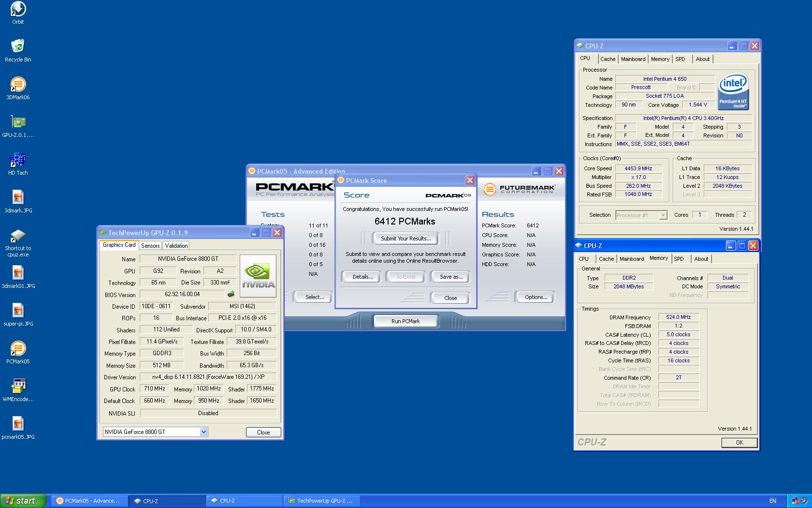Open the Graphics Card tab in GPU-Z
812x508 pixels.
coord(119,245)
